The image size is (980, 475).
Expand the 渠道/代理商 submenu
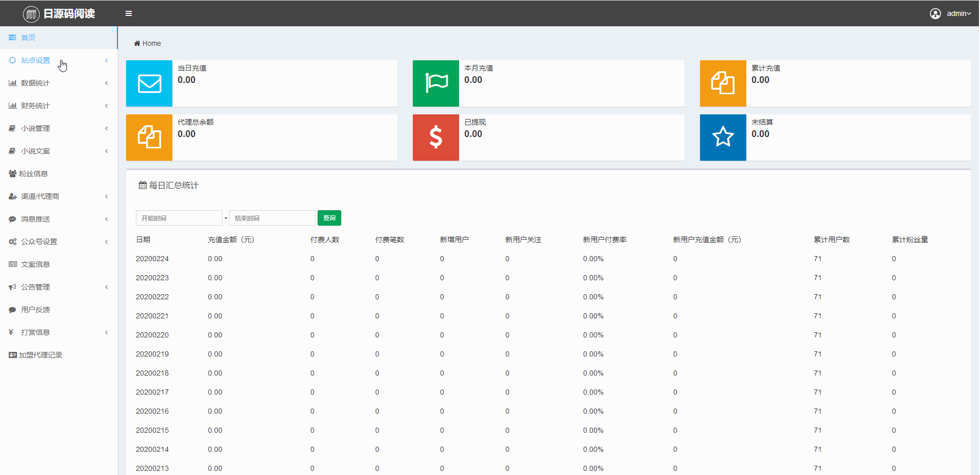pos(40,196)
